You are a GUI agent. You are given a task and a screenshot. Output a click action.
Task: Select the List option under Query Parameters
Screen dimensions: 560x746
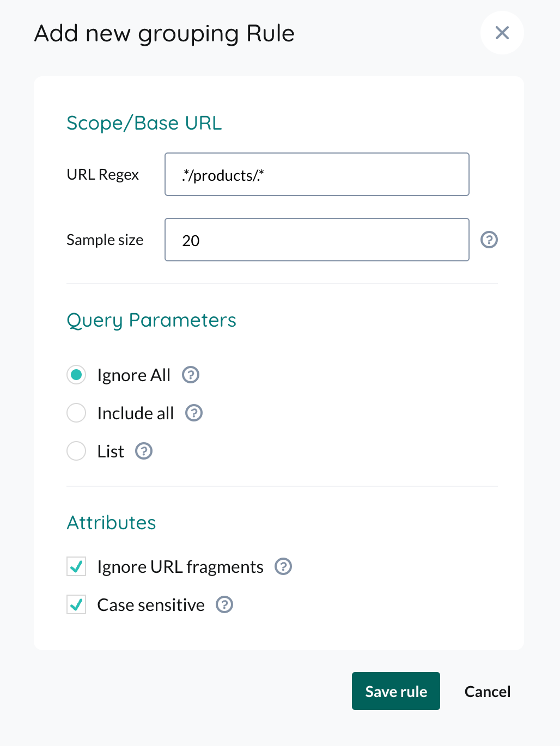[x=76, y=451]
